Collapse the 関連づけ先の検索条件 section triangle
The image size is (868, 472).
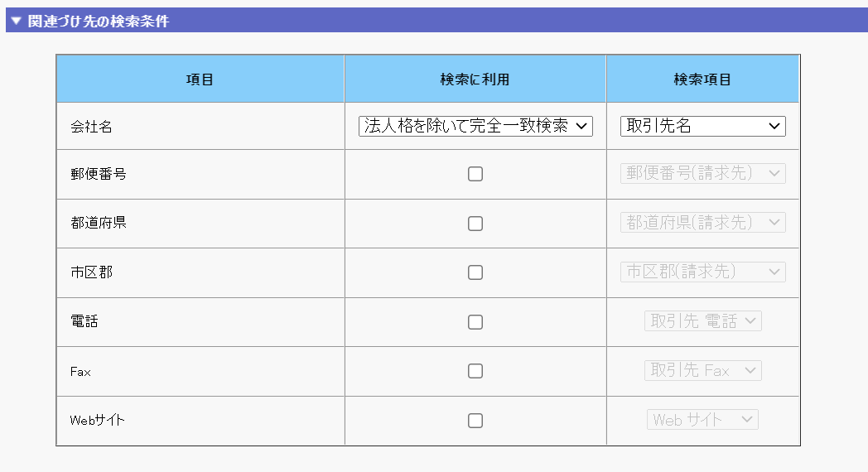(16, 22)
